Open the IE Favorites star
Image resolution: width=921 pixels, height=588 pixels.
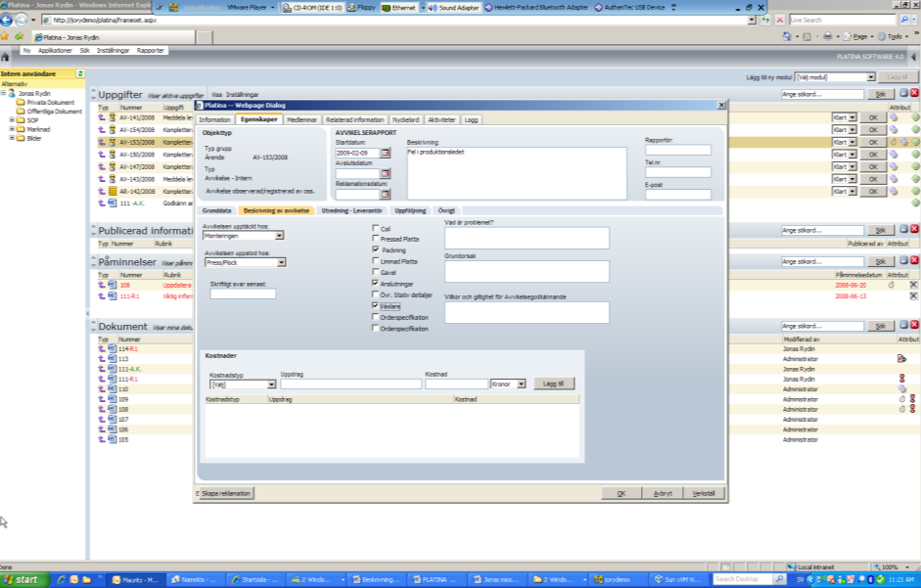point(5,36)
